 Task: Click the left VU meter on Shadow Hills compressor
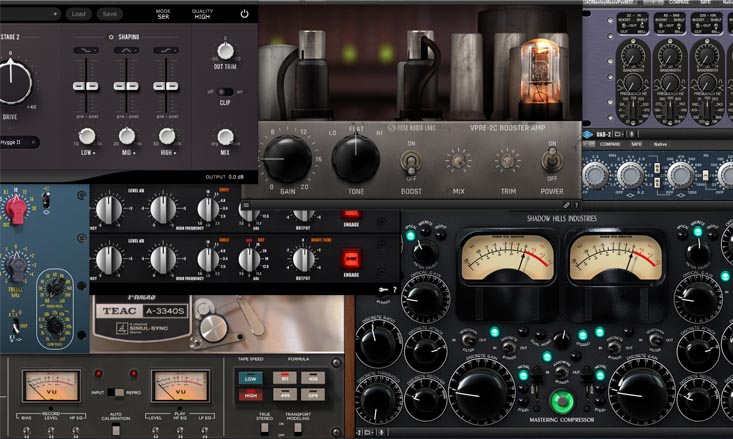tap(507, 257)
